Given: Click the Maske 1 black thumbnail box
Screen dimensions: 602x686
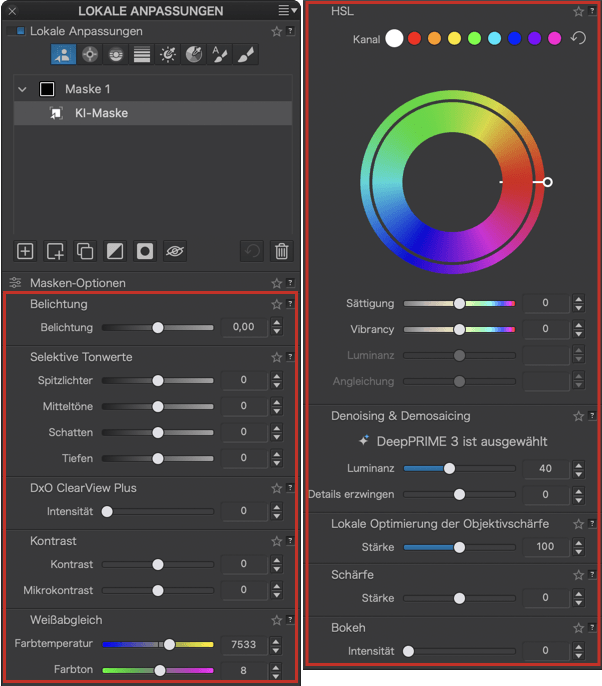Looking at the screenshot, I should (47, 89).
